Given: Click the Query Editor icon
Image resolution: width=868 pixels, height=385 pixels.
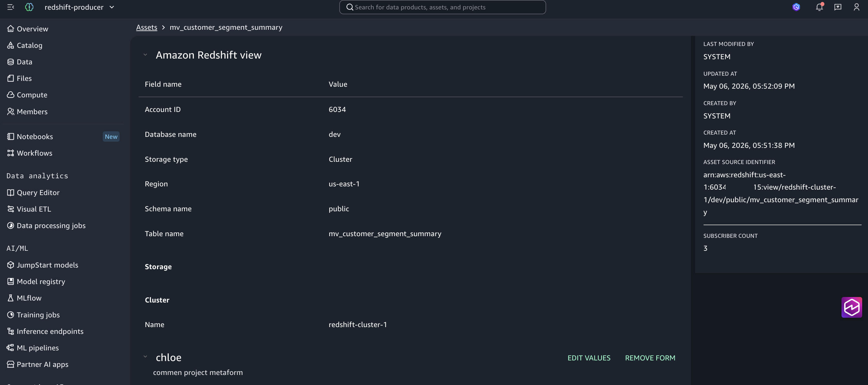Looking at the screenshot, I should pyautogui.click(x=10, y=192).
